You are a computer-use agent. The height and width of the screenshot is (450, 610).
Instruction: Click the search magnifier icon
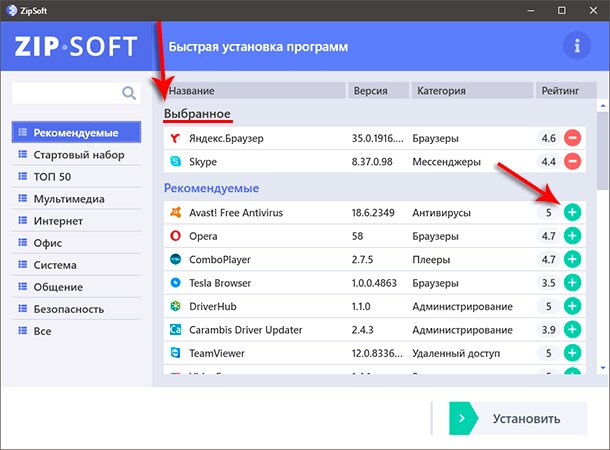129,93
